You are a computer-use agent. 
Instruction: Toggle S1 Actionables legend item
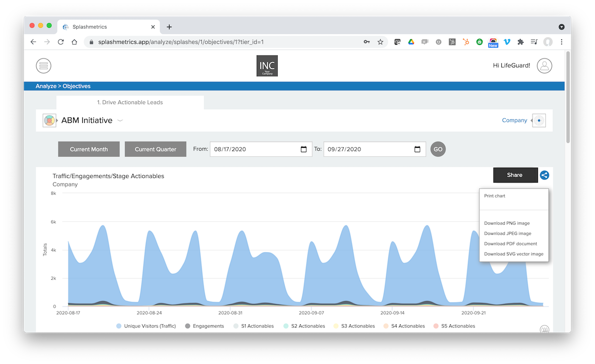[x=253, y=326]
